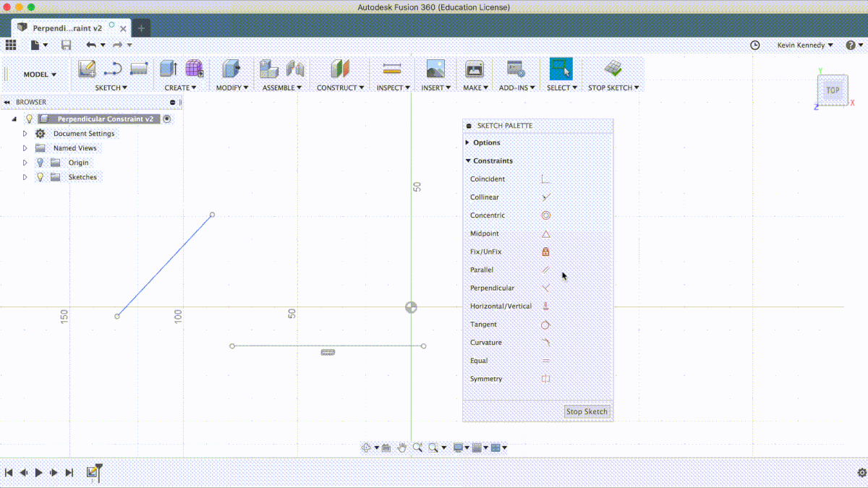Viewport: 868px width, 488px height.
Task: Click the Insert image icon
Action: coord(435,69)
